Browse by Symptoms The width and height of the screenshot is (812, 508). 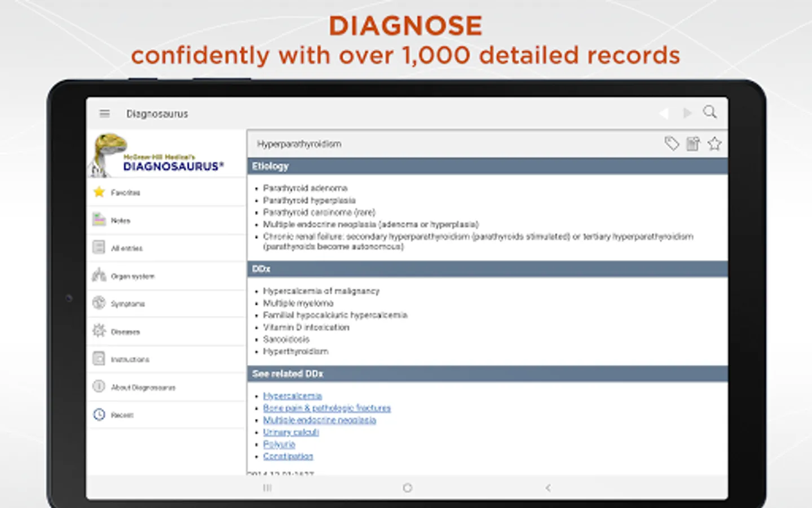[x=167, y=304]
